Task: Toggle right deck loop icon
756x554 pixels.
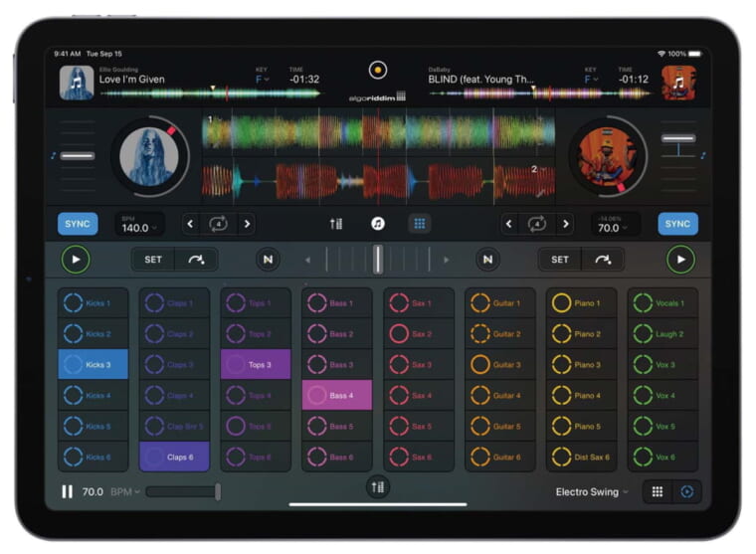Action: 536,224
